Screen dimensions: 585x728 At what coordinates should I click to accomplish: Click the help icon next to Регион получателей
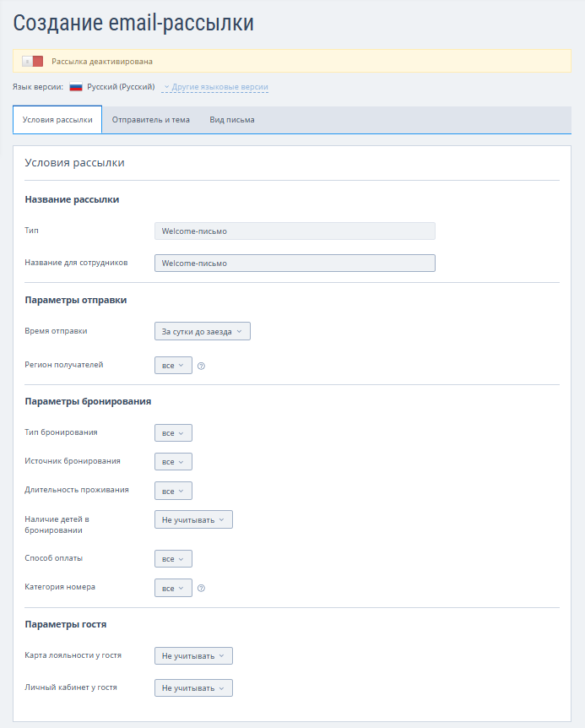pos(201,366)
